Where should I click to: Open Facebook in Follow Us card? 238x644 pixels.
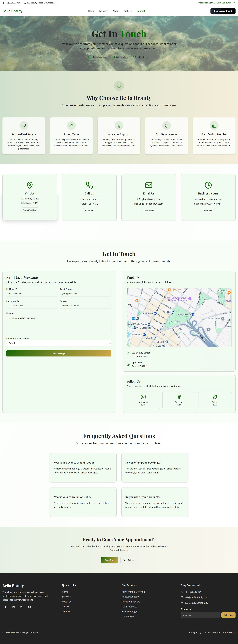179,400
